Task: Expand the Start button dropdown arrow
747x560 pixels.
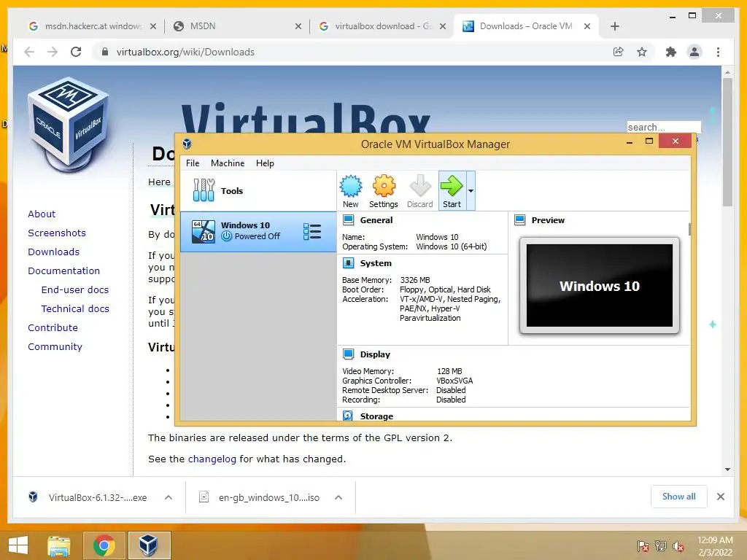Action: click(x=471, y=191)
